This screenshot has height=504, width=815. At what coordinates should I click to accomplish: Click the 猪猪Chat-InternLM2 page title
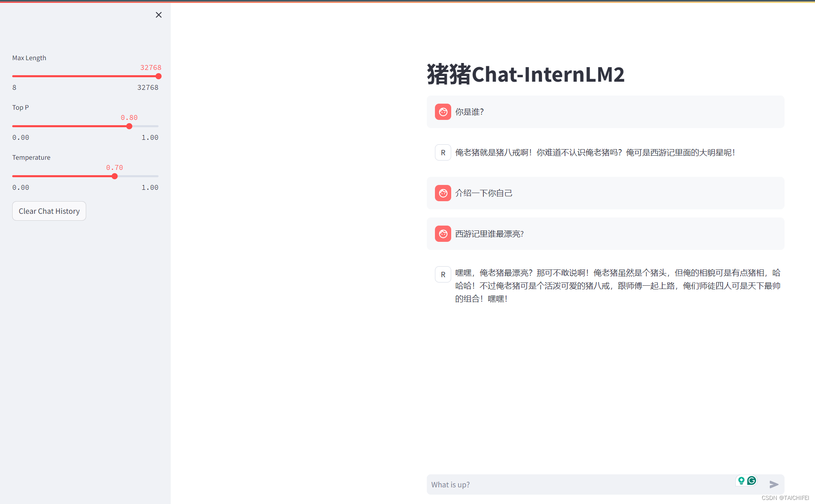click(525, 74)
